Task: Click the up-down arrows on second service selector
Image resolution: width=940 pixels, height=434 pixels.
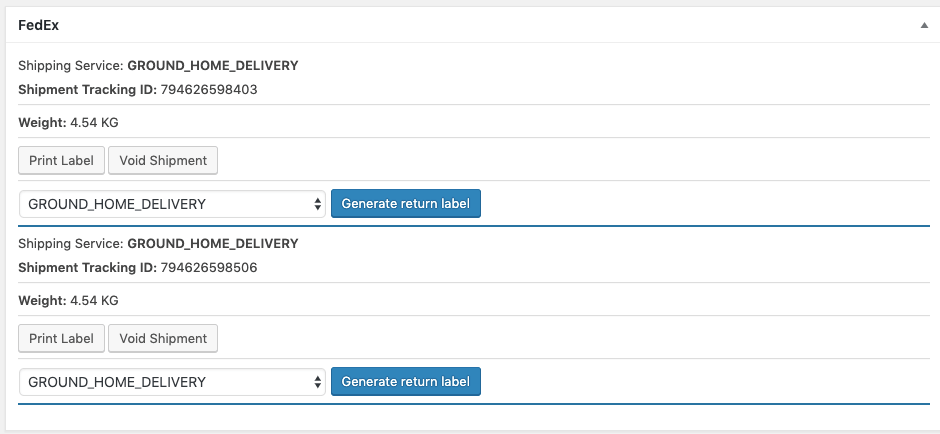Action: (x=318, y=382)
